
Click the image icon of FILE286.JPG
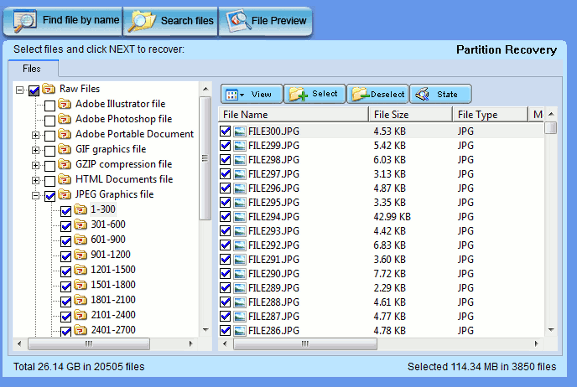click(240, 331)
